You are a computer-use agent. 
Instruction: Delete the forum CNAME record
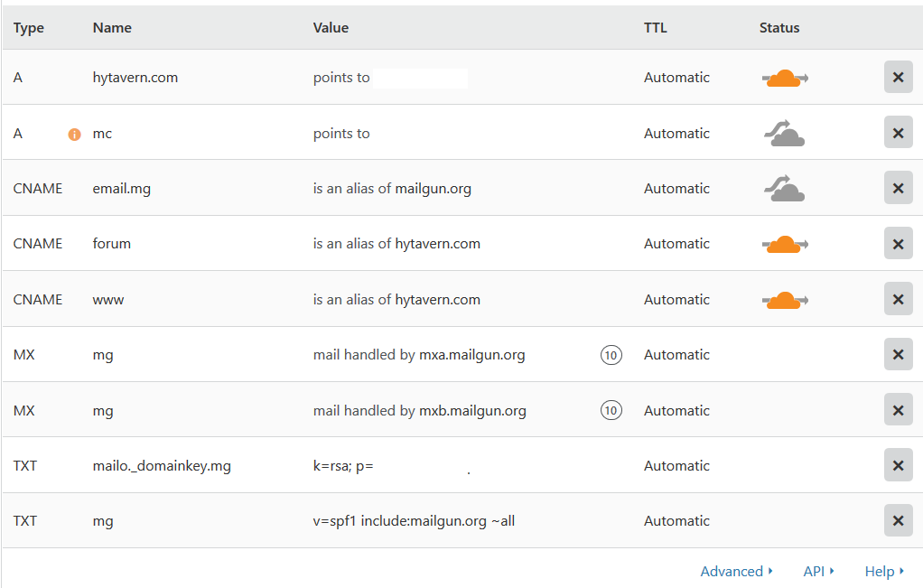899,243
